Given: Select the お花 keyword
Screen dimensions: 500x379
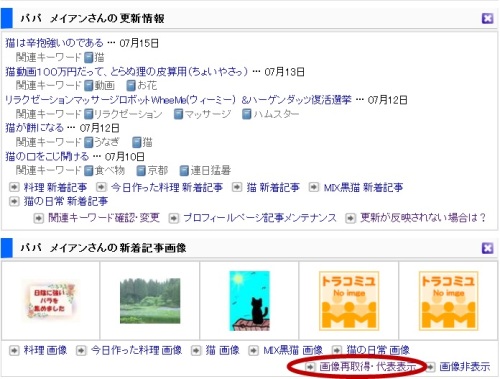Looking at the screenshot, I should (147, 86).
